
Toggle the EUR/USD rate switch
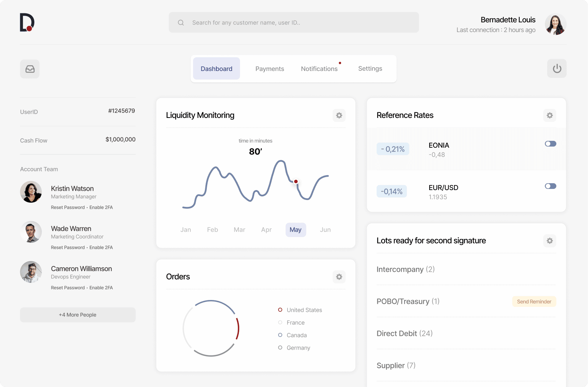click(x=551, y=186)
